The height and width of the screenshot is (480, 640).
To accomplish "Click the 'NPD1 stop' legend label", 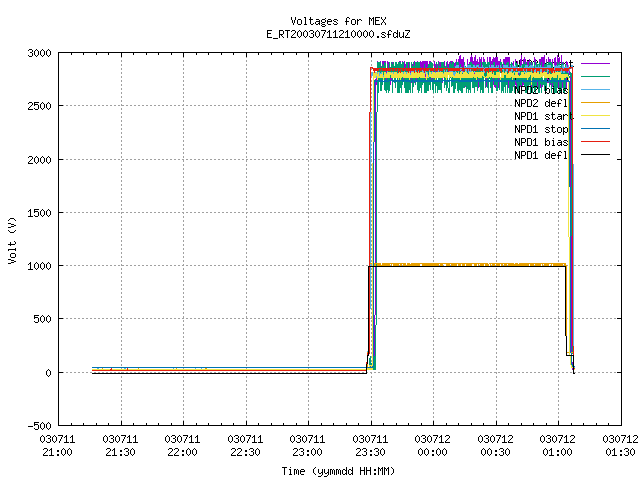I will click(541, 129).
